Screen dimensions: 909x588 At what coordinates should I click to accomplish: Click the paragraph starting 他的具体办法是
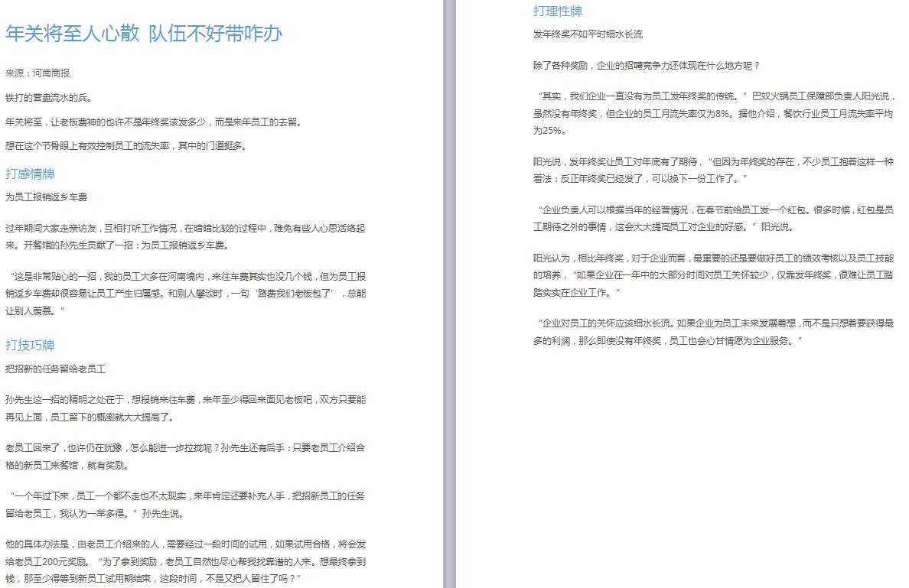(x=185, y=561)
